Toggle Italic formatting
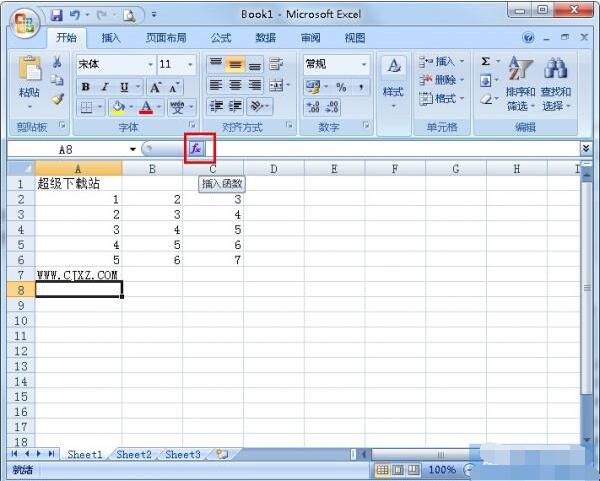Viewport: 600px width, 481px height. tap(104, 87)
